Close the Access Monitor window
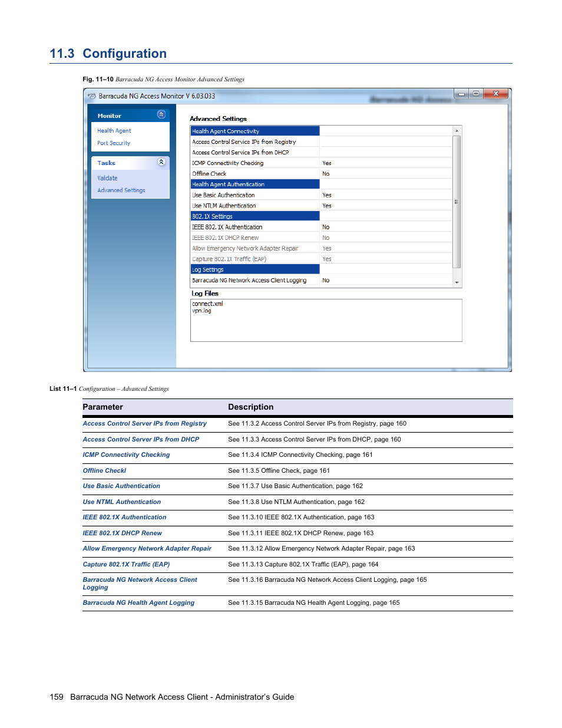The image size is (562, 728). click(496, 94)
